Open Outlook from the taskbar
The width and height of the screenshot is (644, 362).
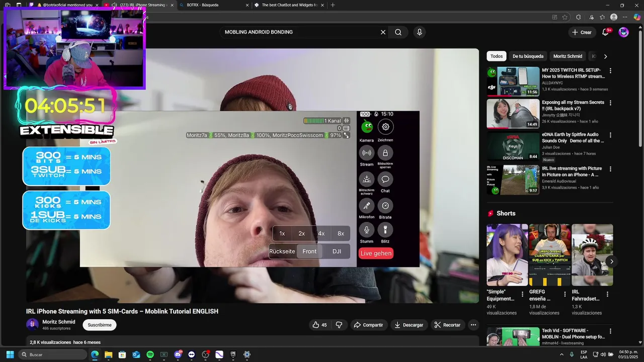coord(136,354)
